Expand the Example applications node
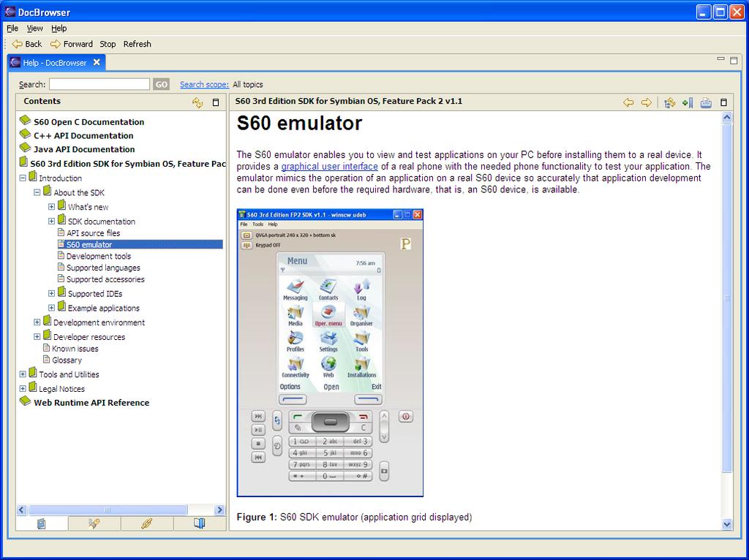 pyautogui.click(x=51, y=308)
